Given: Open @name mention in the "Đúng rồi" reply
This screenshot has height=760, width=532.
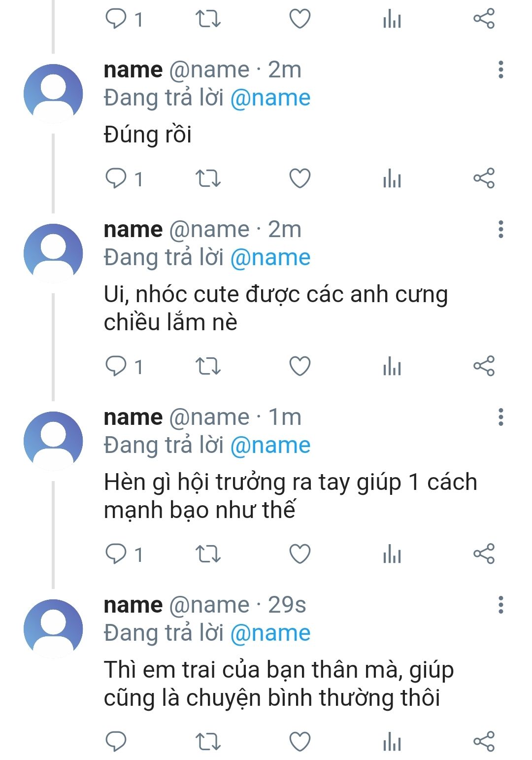Looking at the screenshot, I should tap(270, 98).
